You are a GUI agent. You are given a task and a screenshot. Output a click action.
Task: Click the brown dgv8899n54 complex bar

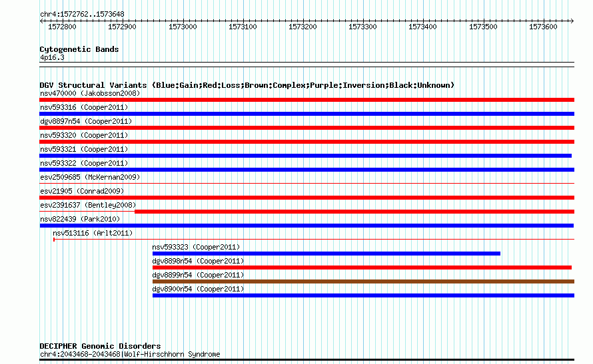[363, 281]
